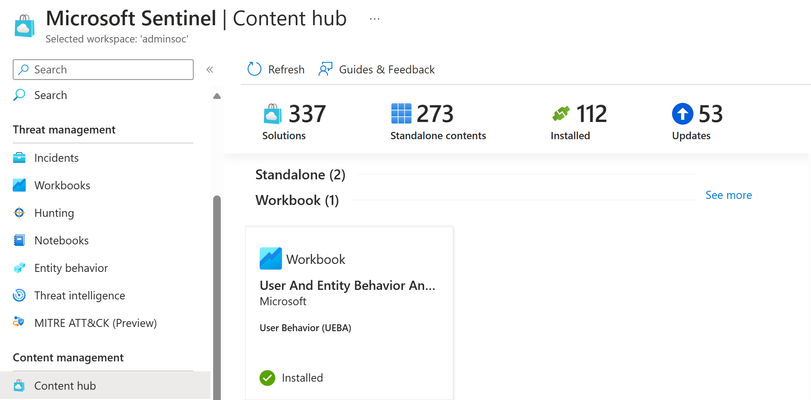Image resolution: width=811 pixels, height=400 pixels.
Task: Click the green Installed checkmark icon
Action: coord(267,378)
